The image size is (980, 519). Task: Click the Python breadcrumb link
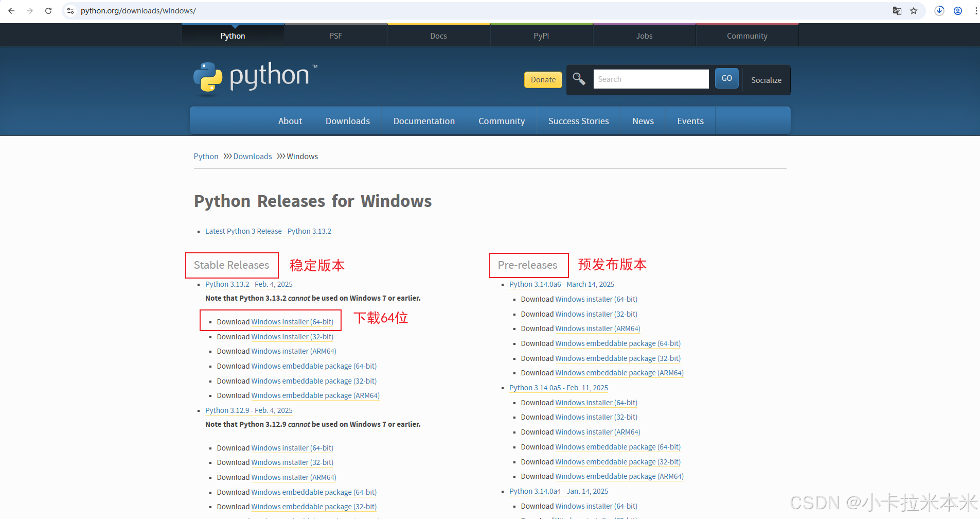click(206, 157)
